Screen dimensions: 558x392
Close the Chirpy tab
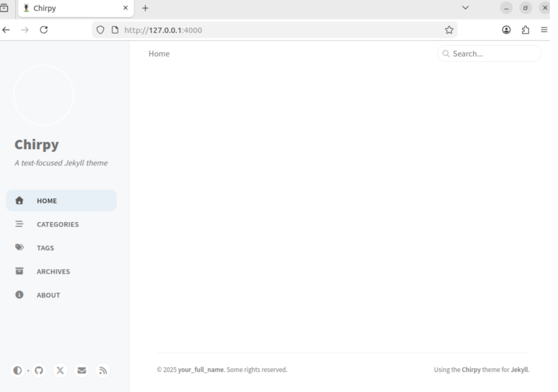tap(125, 8)
